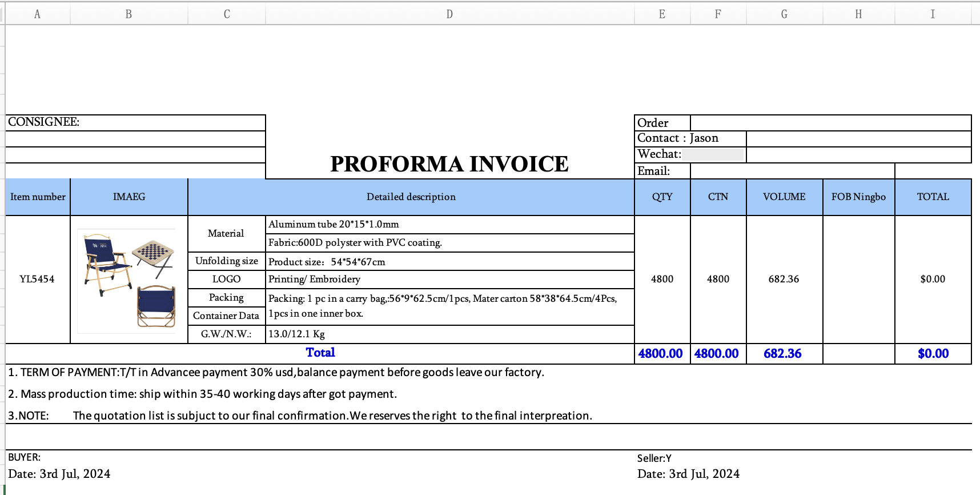The width and height of the screenshot is (980, 495).
Task: Click the 682.36 value in Total row
Action: pos(784,354)
